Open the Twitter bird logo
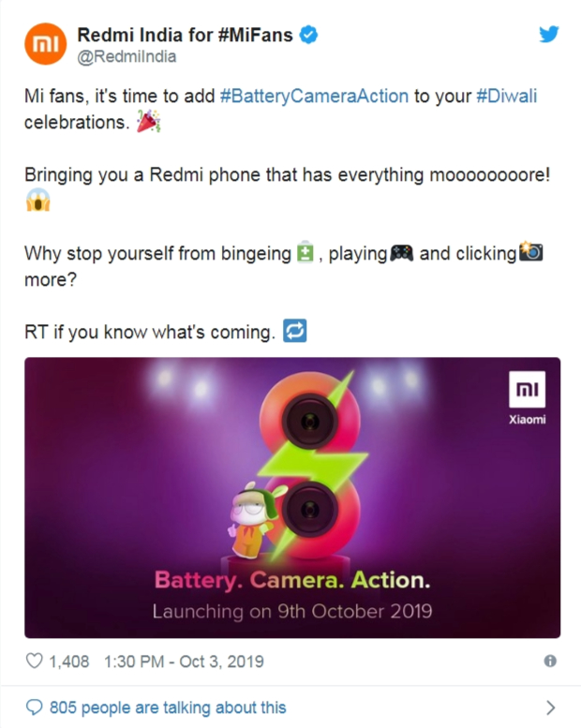The width and height of the screenshot is (581, 728). [x=548, y=35]
